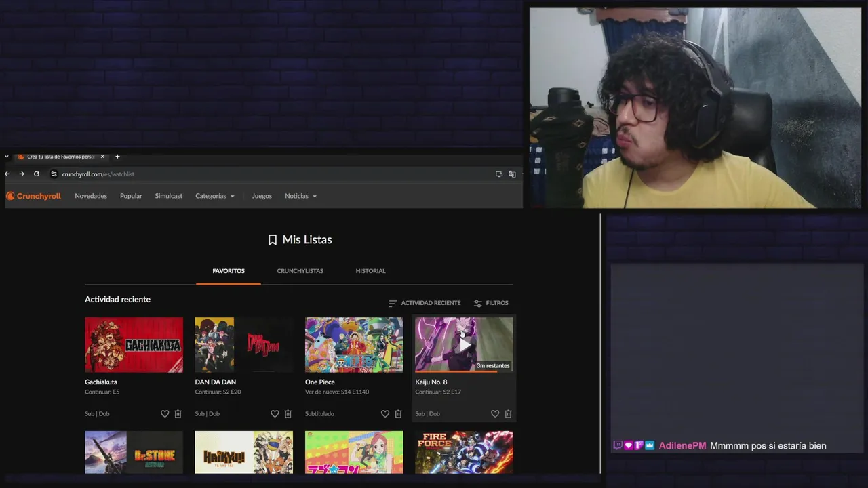The height and width of the screenshot is (488, 868).
Task: Click the translate page icon
Action: (x=512, y=174)
